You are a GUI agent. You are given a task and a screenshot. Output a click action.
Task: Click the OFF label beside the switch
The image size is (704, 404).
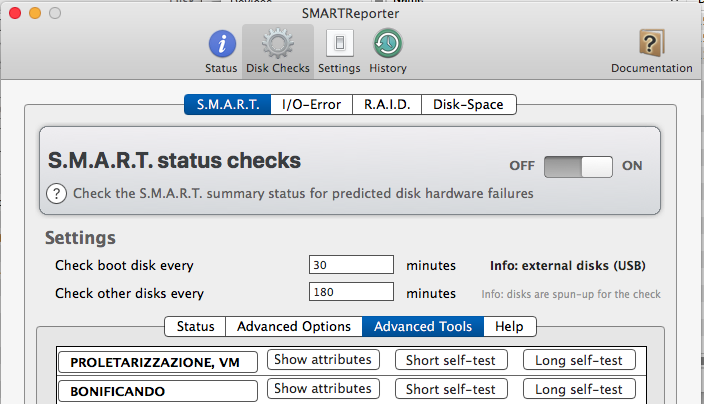pos(522,166)
